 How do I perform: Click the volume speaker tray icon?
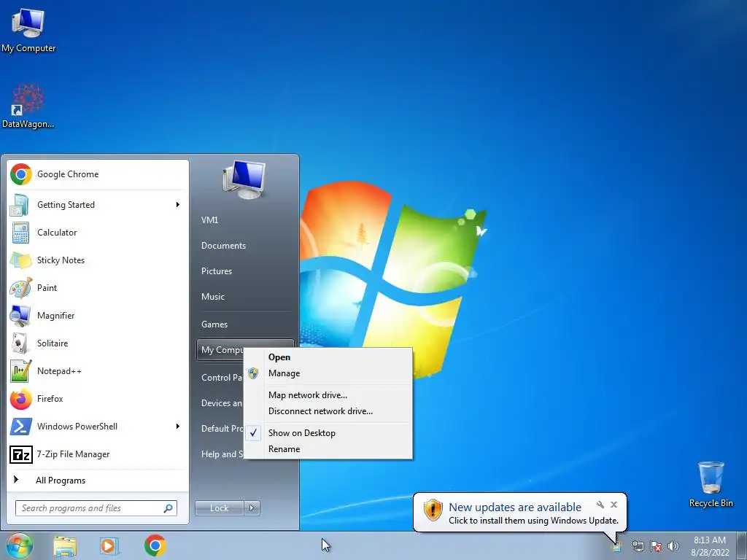click(x=673, y=546)
